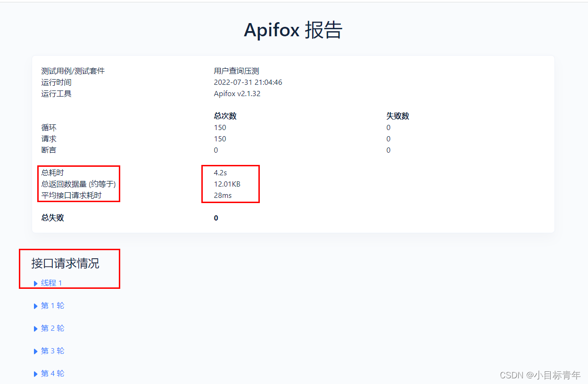Viewport: 588px width, 384px height.
Task: Click the 断言 failure count 0
Action: [389, 150]
